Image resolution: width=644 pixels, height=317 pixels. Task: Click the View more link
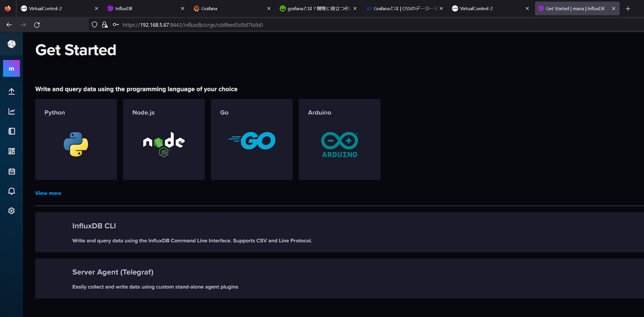[x=48, y=193]
